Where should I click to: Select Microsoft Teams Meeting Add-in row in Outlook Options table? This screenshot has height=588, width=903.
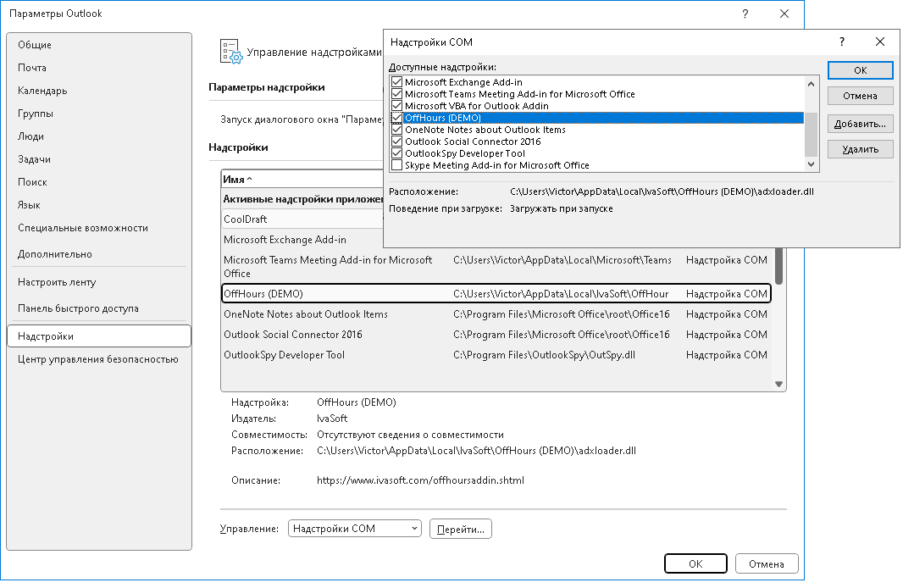point(496,267)
